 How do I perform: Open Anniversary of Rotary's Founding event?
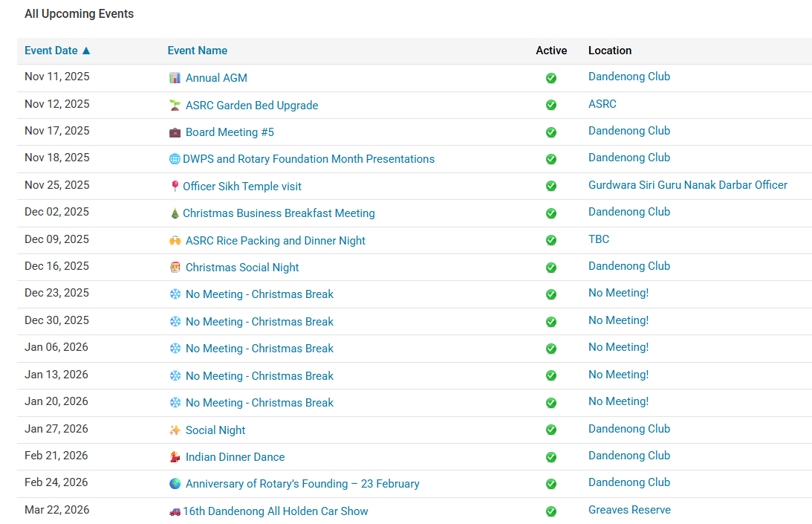coord(302,484)
